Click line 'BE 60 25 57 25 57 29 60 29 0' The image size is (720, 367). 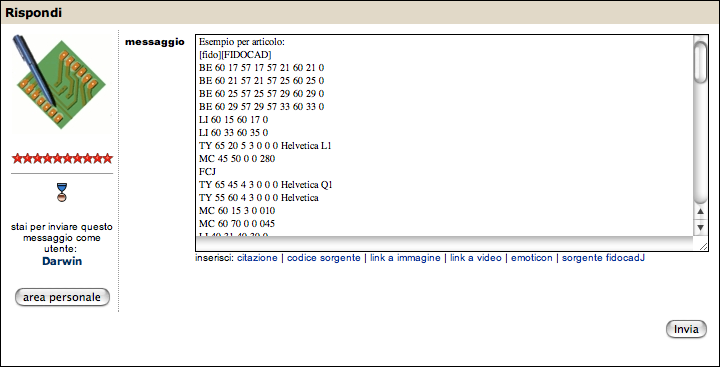[262, 94]
